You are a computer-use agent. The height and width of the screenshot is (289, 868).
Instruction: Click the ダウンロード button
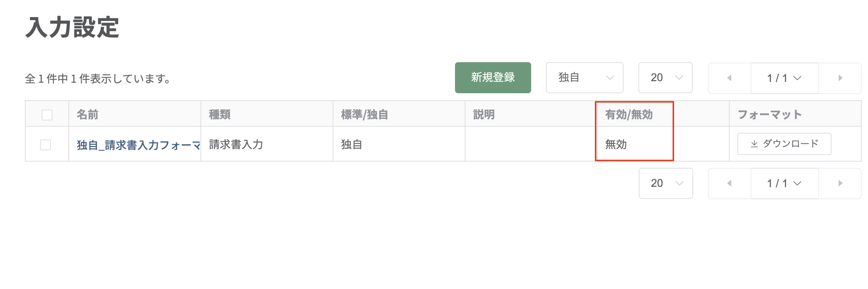784,144
